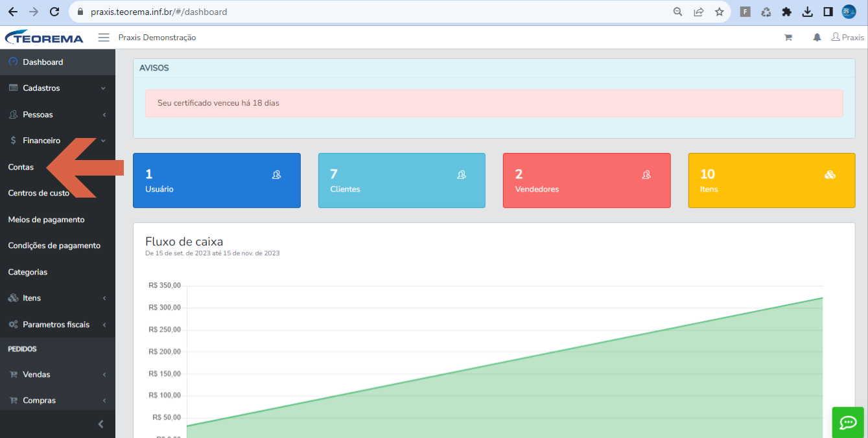Viewport: 868px width, 438px height.
Task: Click the user icon on Usuário card
Action: pyautogui.click(x=277, y=174)
